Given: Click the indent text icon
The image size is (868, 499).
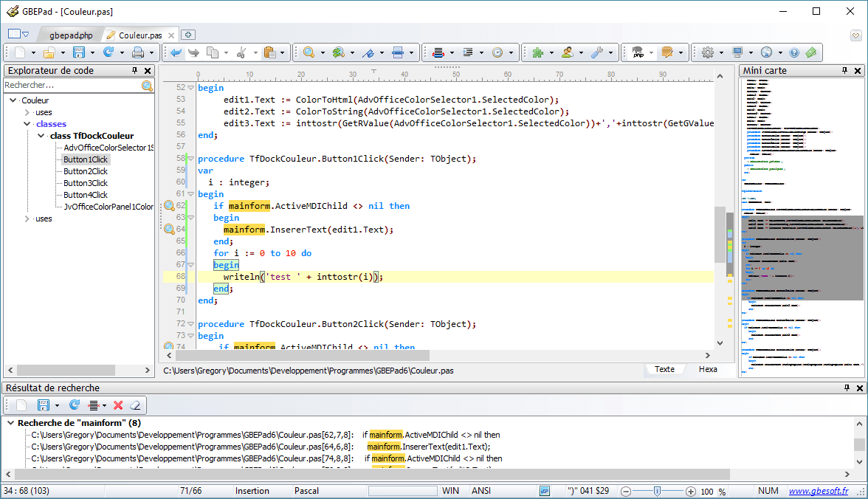Looking at the screenshot, I should coord(468,52).
